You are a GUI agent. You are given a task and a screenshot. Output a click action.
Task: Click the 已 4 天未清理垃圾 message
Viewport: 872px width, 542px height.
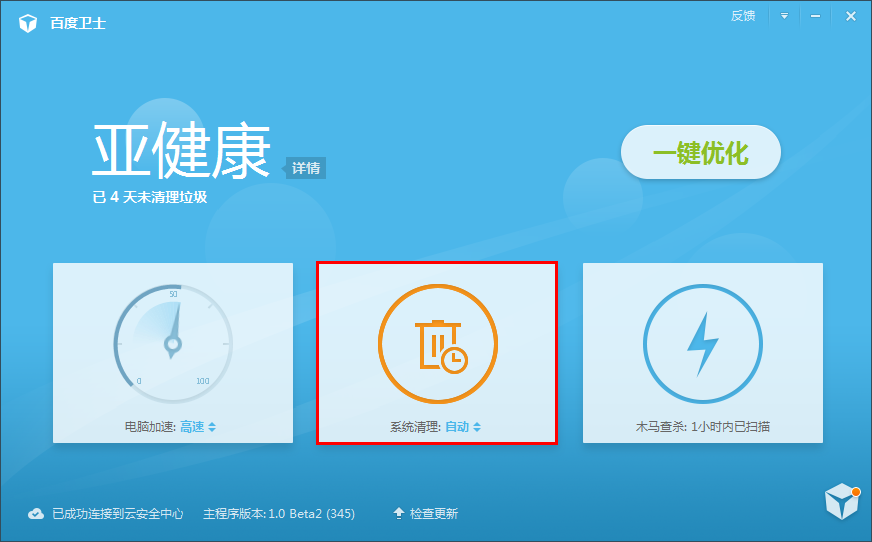click(150, 197)
